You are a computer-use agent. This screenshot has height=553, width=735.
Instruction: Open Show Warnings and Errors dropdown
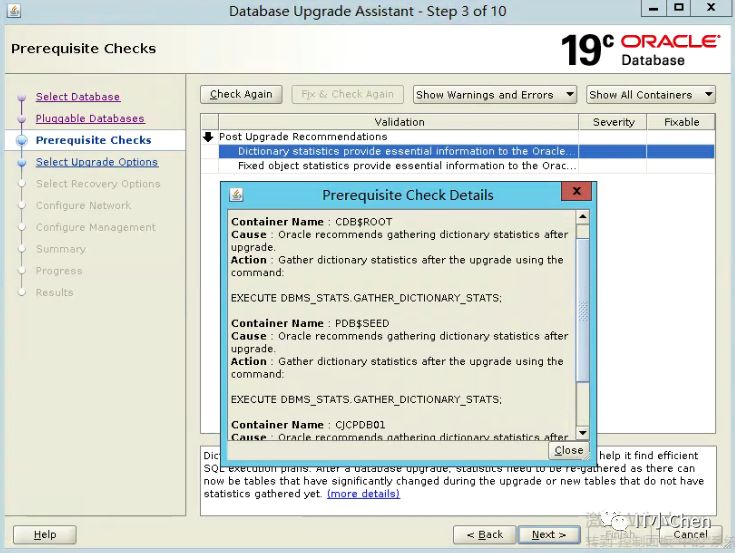[x=495, y=95]
